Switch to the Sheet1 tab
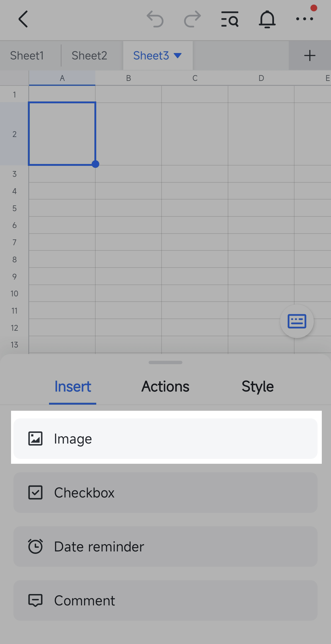Image resolution: width=331 pixels, height=644 pixels. 27,55
